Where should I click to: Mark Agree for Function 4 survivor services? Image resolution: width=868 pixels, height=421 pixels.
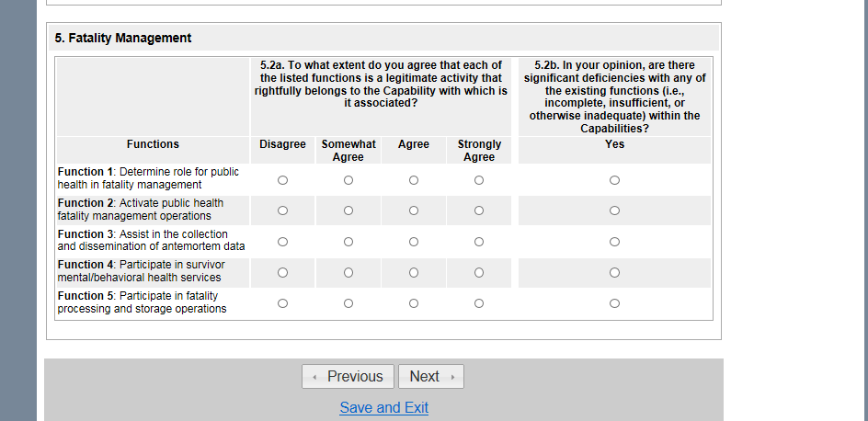[x=414, y=272]
